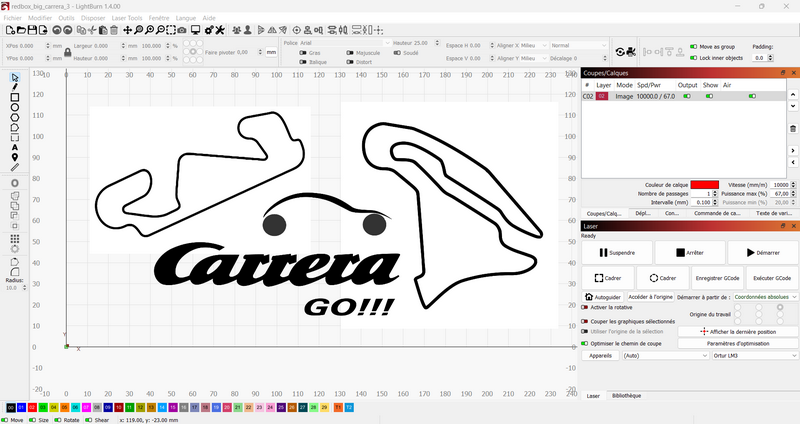
Task: Click the Frame Selection dashed-square zoom icon
Action: tap(171, 31)
